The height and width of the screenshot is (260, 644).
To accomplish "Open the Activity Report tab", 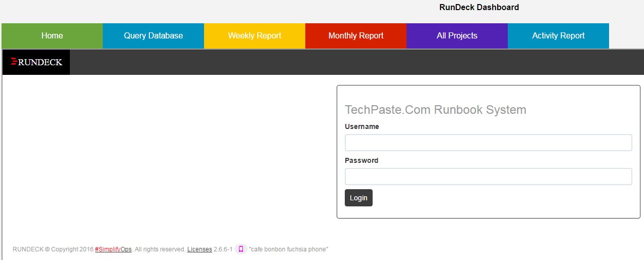I will (558, 36).
